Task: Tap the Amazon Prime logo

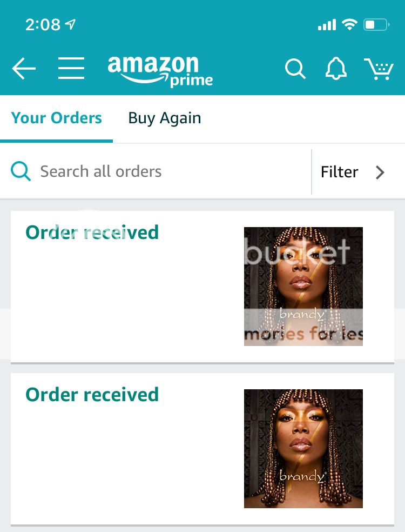Action: 160,71
